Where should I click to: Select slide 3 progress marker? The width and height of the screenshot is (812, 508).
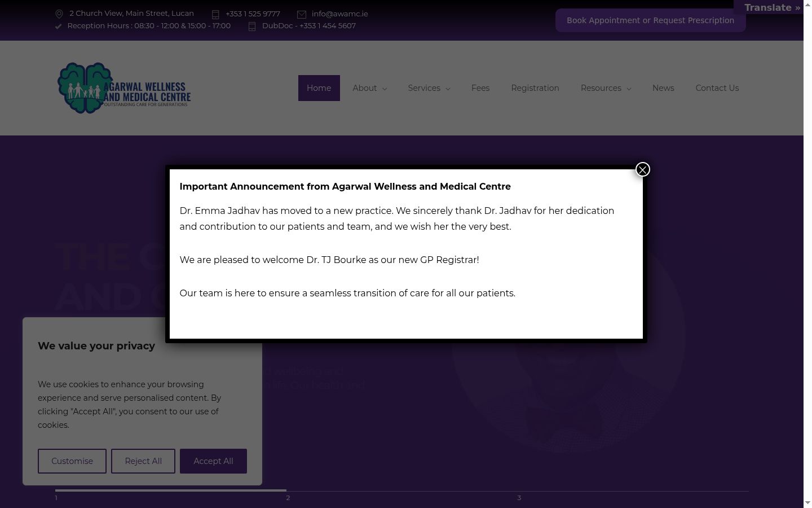point(519,498)
